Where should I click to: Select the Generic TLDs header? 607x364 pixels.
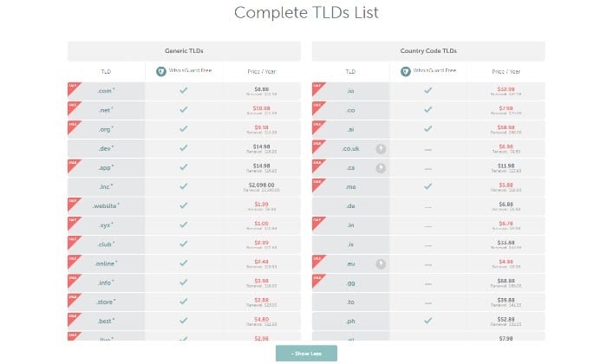(184, 51)
